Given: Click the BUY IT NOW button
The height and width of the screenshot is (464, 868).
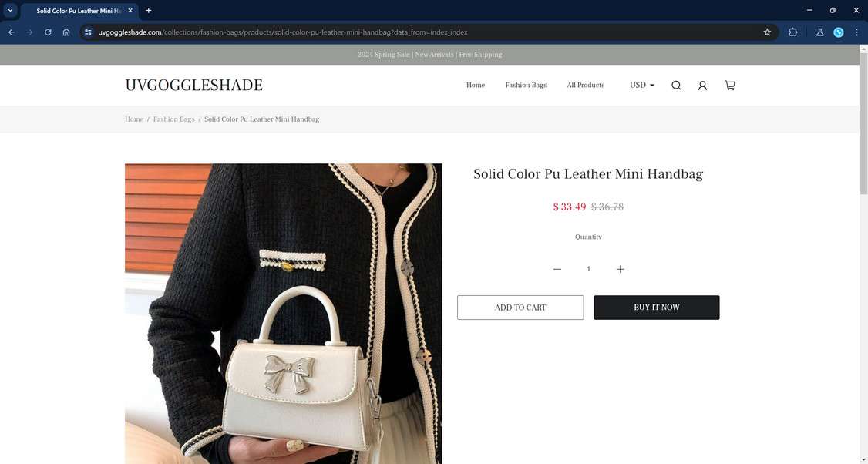Looking at the screenshot, I should [x=657, y=308].
